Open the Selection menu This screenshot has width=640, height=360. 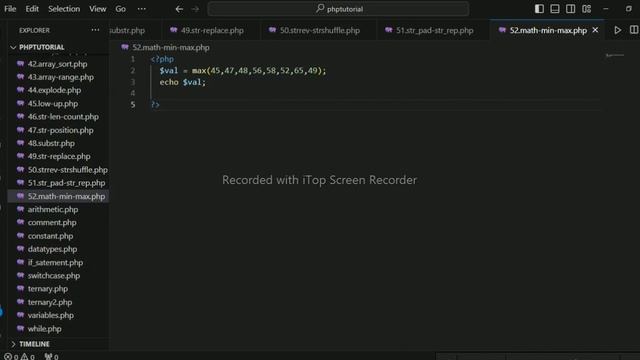(x=64, y=9)
